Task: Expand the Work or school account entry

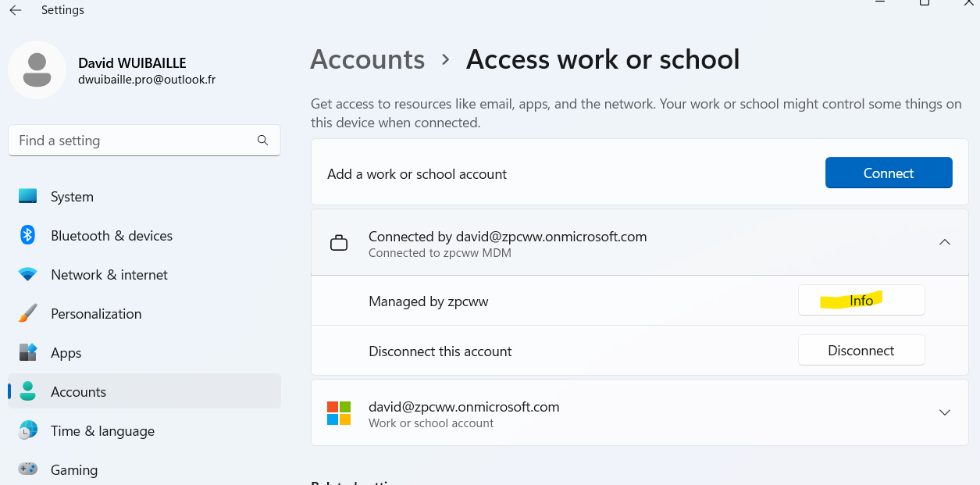Action: pos(944,412)
